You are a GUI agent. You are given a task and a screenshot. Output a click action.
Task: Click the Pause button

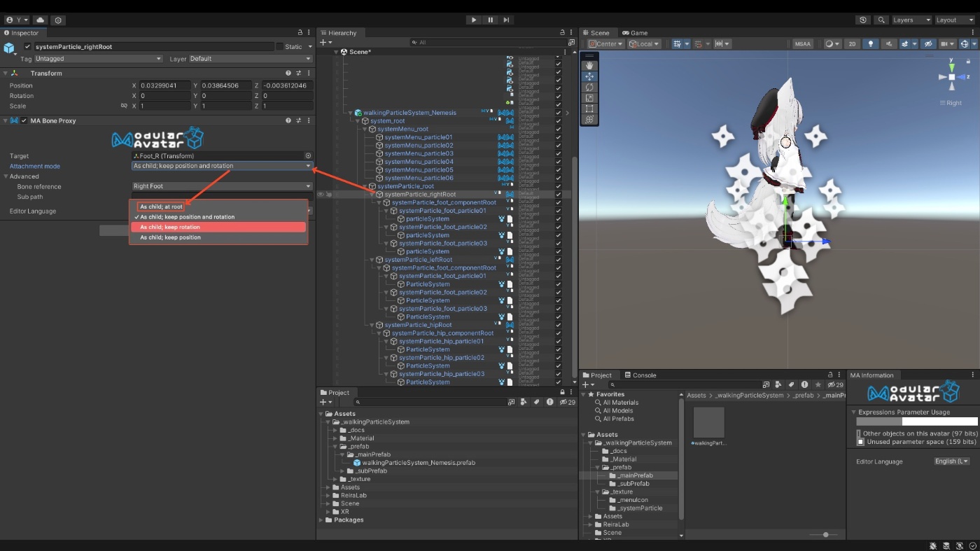click(x=490, y=20)
